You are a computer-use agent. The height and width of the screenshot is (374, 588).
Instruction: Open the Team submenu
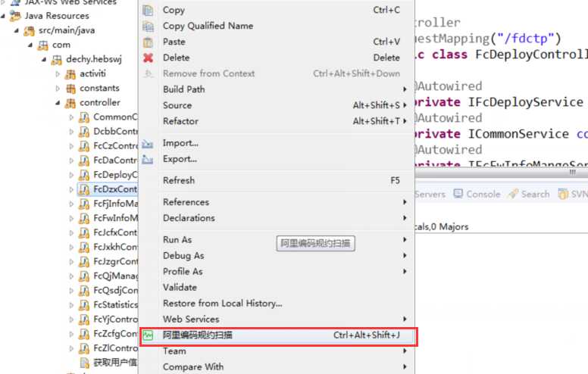277,351
